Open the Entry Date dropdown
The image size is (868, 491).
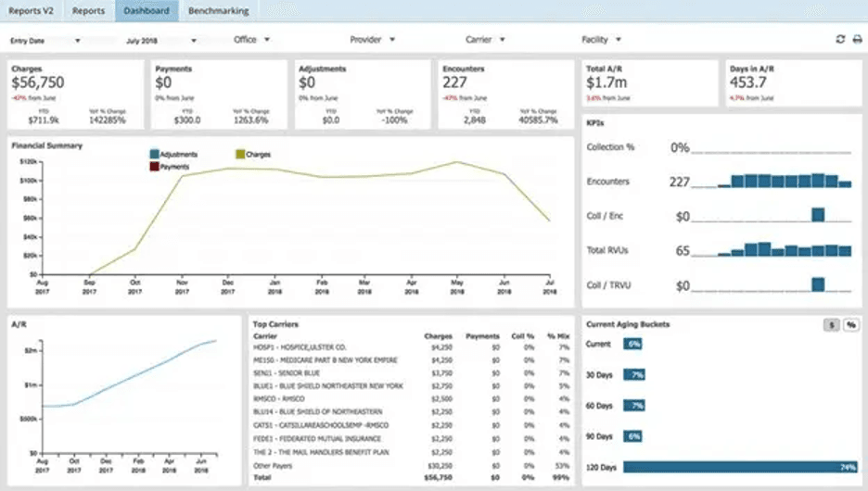45,41
